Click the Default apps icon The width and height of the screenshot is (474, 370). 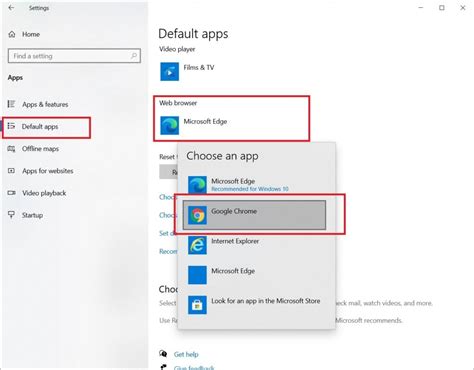pyautogui.click(x=11, y=126)
